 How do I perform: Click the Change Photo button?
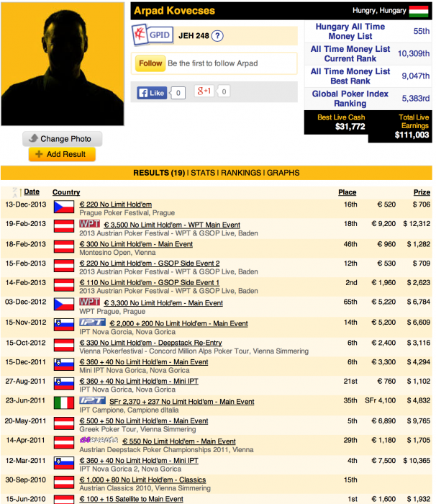coord(63,139)
